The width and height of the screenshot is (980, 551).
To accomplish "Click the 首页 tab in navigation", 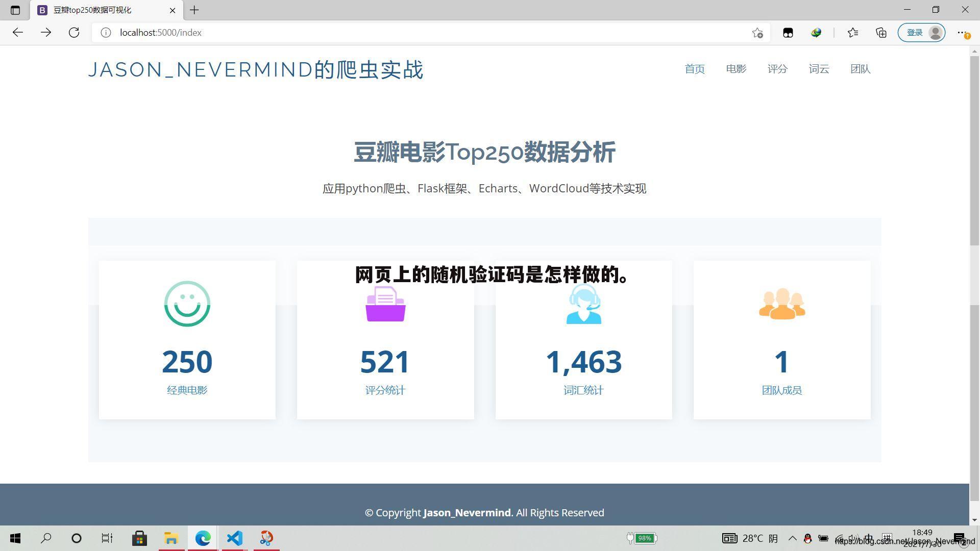I will (x=694, y=69).
